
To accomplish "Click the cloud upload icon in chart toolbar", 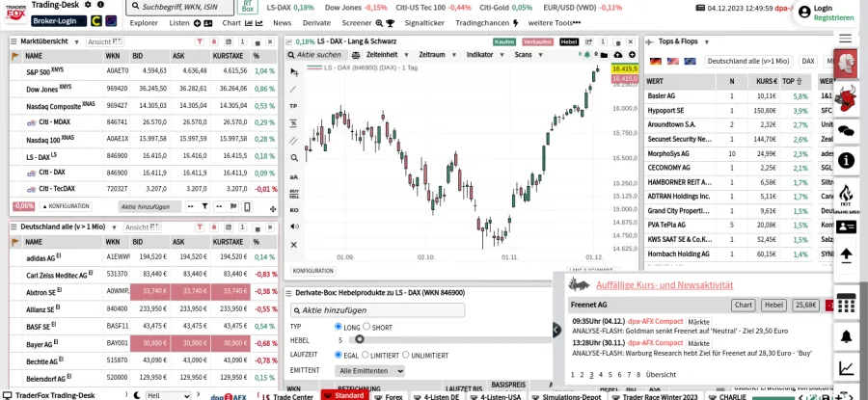I will click(x=618, y=55).
